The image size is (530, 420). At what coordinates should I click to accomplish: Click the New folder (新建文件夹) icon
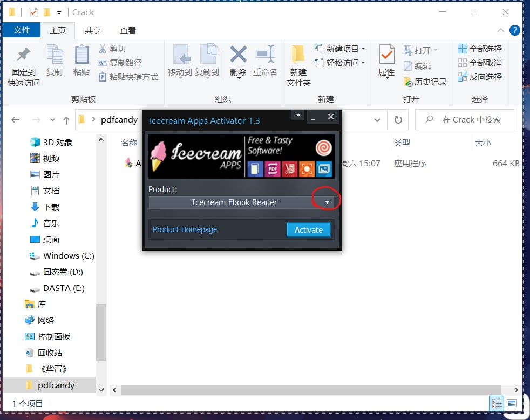pyautogui.click(x=298, y=54)
